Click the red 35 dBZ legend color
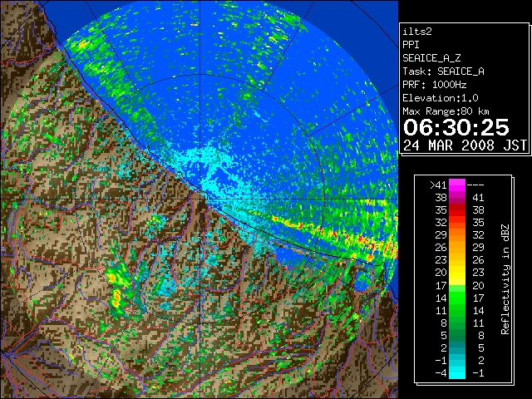Image resolution: width=532 pixels, height=399 pixels. (x=457, y=210)
